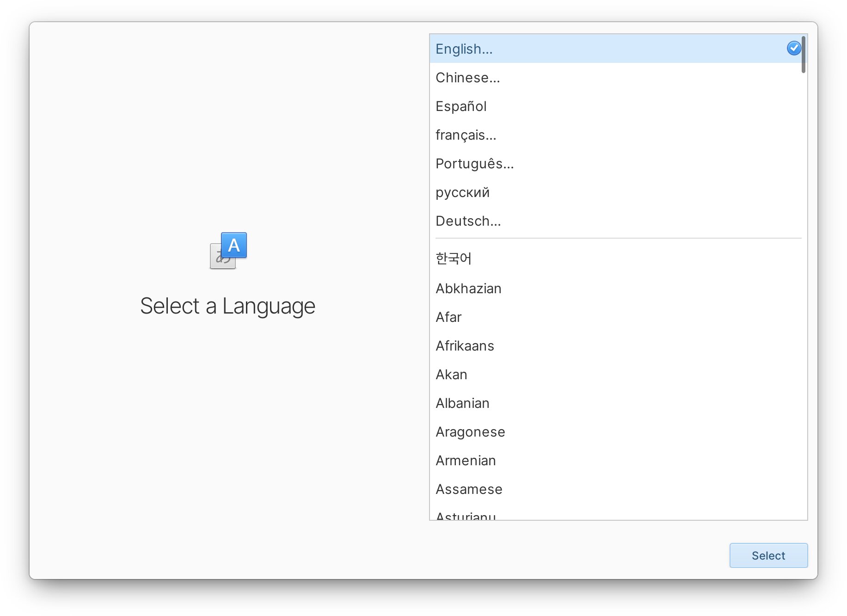Image resolution: width=847 pixels, height=616 pixels.
Task: Click the language translation icon
Action: (x=228, y=251)
